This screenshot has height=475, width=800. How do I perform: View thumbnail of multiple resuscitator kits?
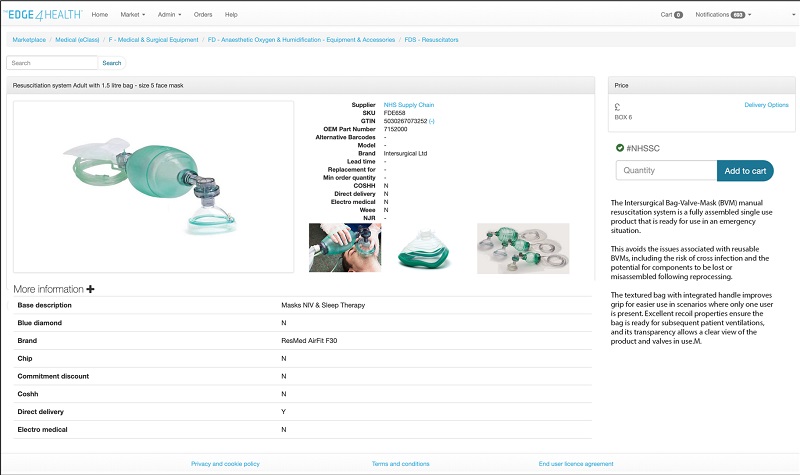[x=523, y=248]
